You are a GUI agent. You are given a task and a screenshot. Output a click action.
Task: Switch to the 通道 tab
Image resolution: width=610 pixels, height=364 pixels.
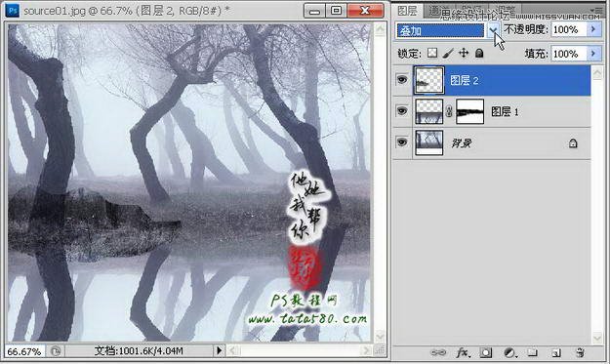pyautogui.click(x=439, y=11)
